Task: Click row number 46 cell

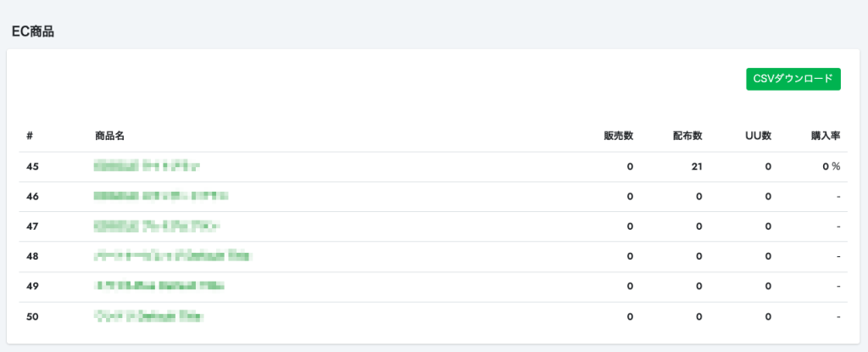Action: coord(32,196)
